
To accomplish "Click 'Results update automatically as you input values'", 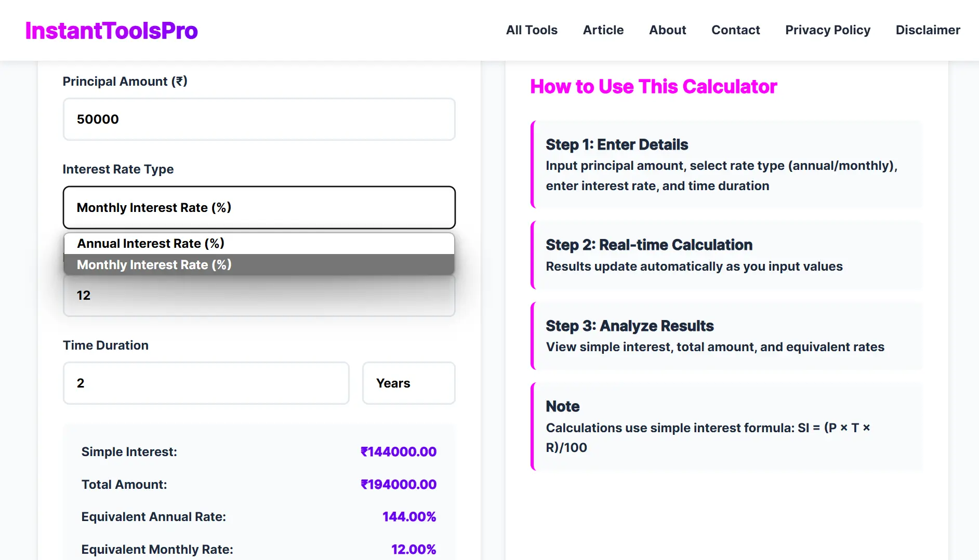I will pos(694,266).
